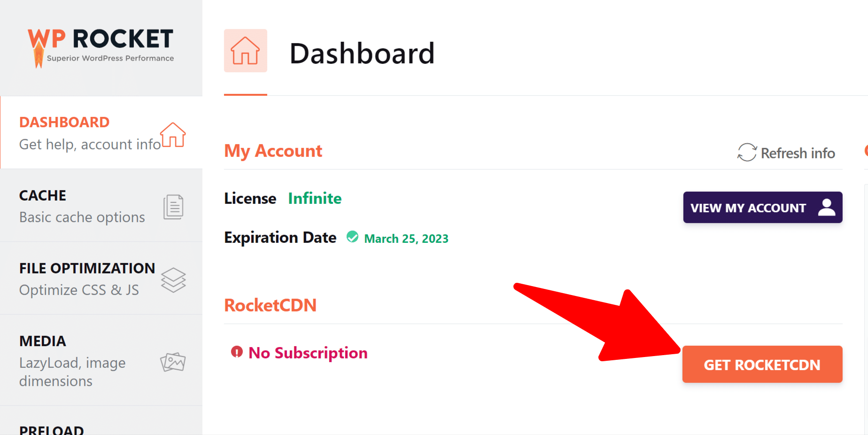Click the warning icon beside No Subscription
Screen dimensions: 868x435
[x=236, y=352]
